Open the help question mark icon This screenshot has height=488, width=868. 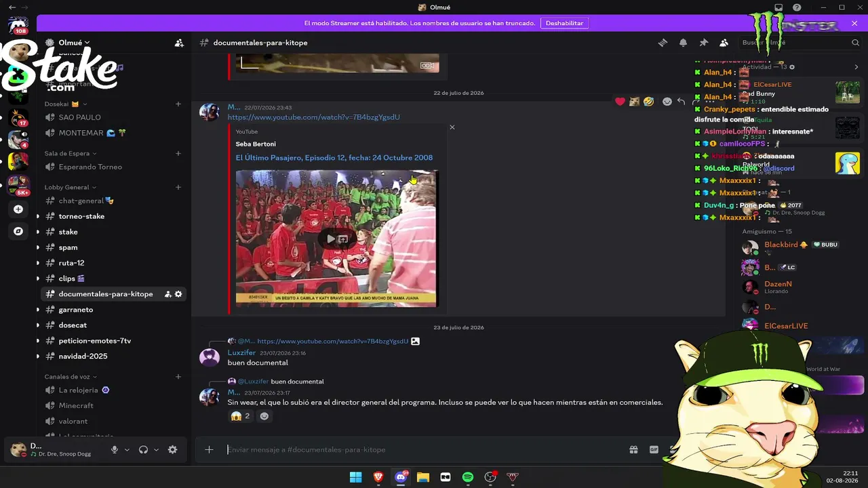(x=797, y=7)
